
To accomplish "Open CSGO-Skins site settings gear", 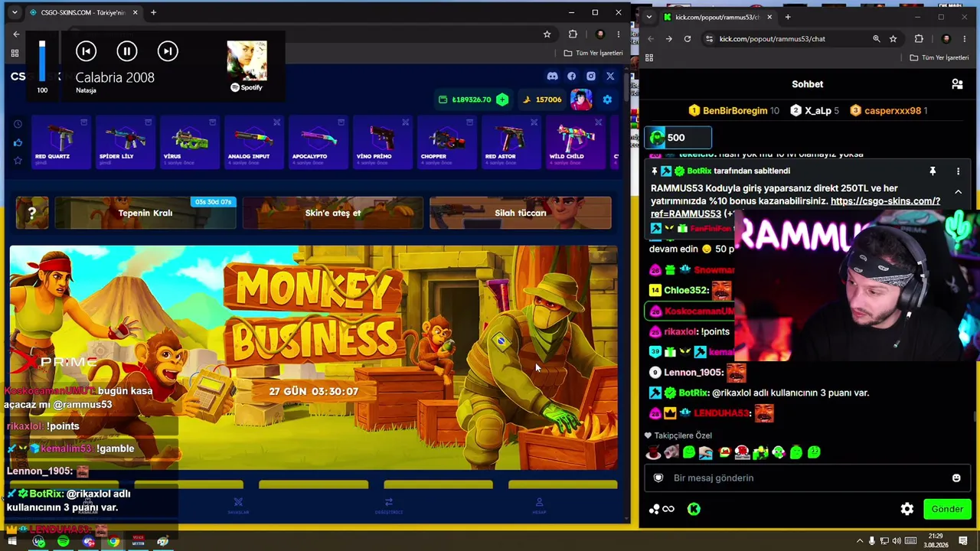I will pyautogui.click(x=607, y=99).
